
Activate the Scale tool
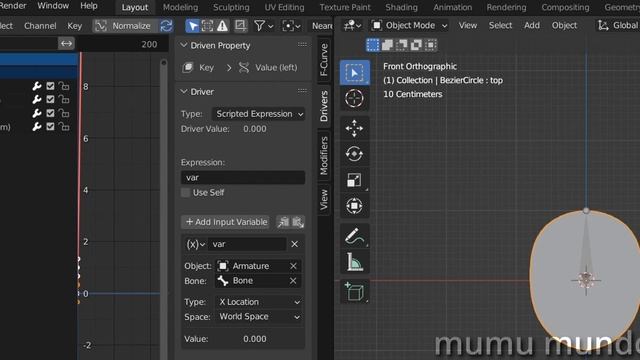(354, 180)
